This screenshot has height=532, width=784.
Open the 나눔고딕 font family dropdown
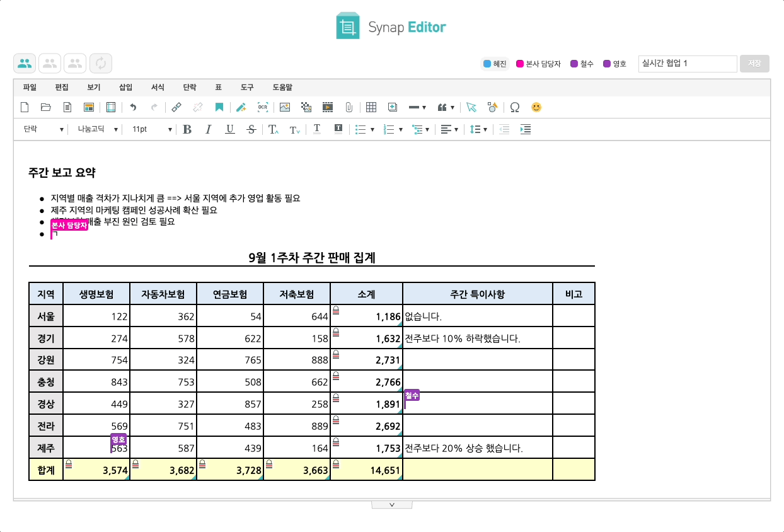point(101,129)
